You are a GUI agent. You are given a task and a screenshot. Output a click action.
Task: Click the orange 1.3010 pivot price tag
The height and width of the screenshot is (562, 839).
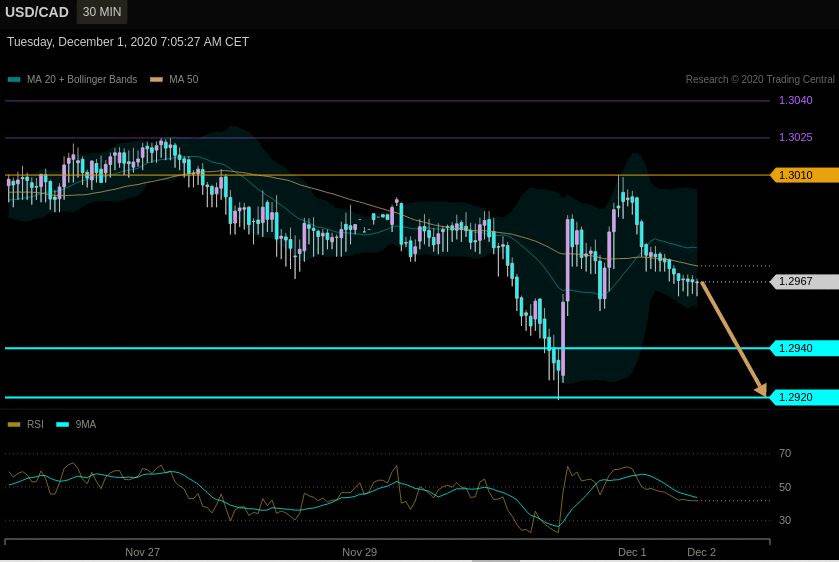coord(804,175)
